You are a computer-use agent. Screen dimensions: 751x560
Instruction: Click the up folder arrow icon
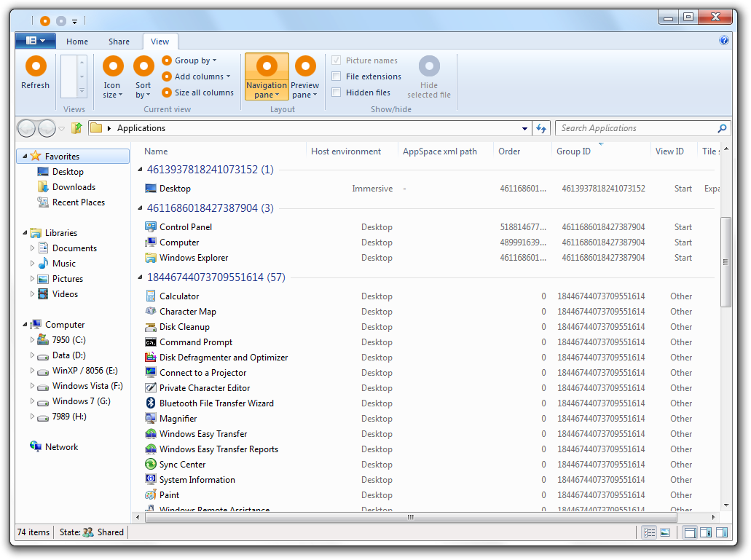pyautogui.click(x=76, y=128)
